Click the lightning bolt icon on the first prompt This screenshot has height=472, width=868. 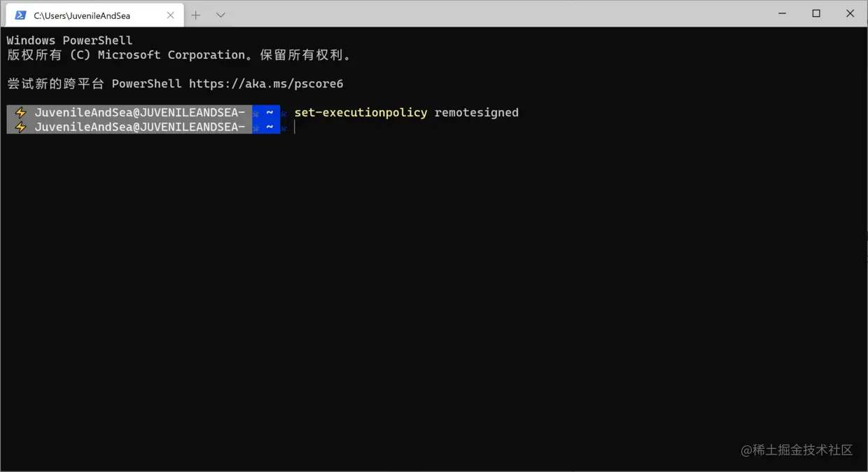[20, 113]
